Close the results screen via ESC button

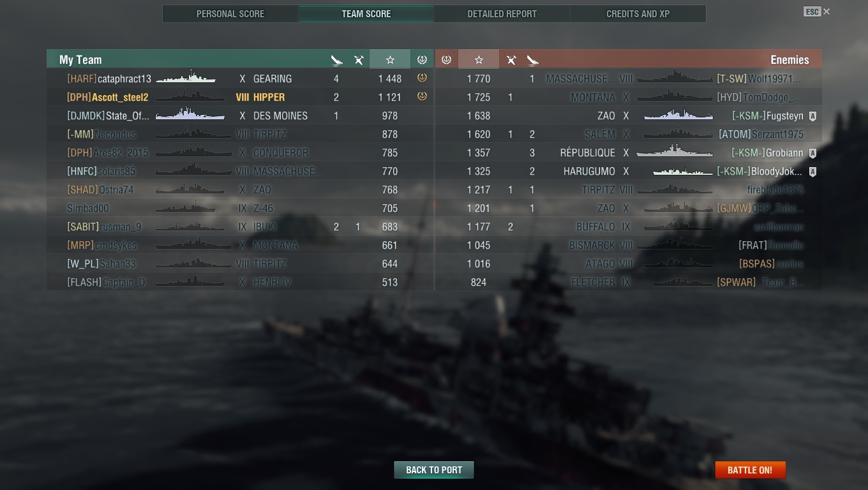point(817,11)
